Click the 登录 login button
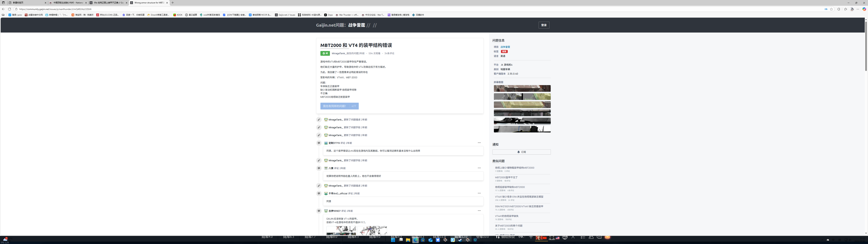The height and width of the screenshot is (244, 868). pyautogui.click(x=544, y=25)
